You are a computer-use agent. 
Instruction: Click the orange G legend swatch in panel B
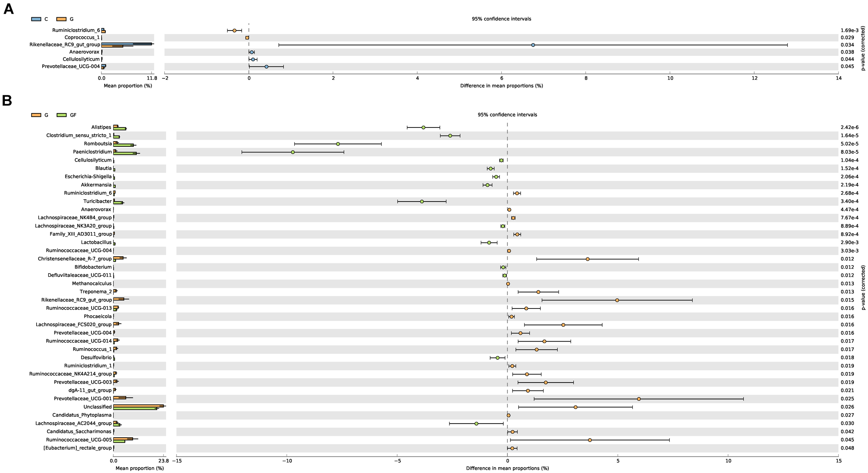click(x=36, y=115)
